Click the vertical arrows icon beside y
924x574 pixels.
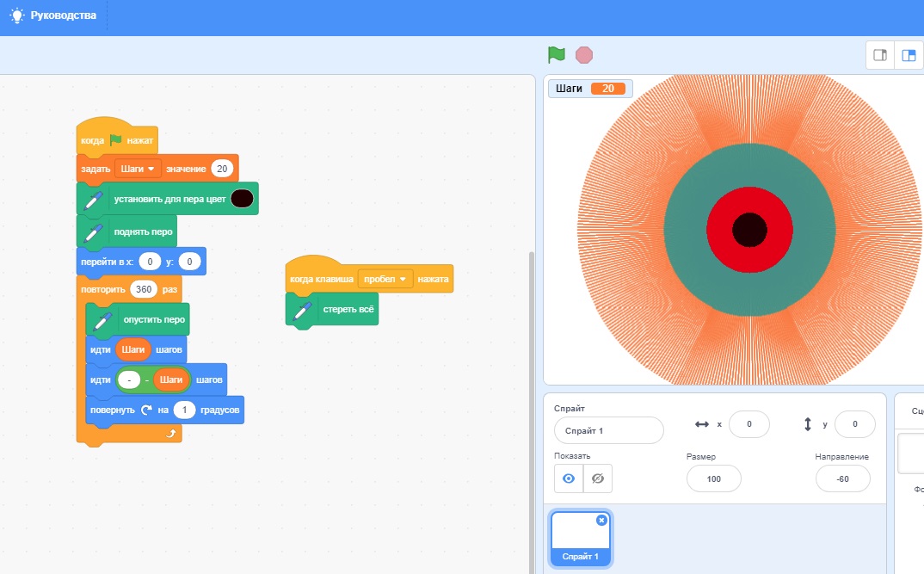pos(807,424)
